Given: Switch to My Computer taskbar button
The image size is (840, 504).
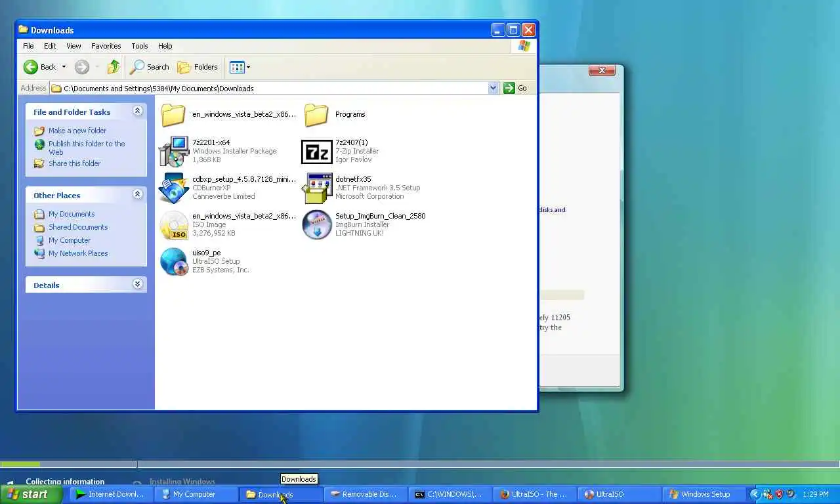Looking at the screenshot, I should (195, 494).
